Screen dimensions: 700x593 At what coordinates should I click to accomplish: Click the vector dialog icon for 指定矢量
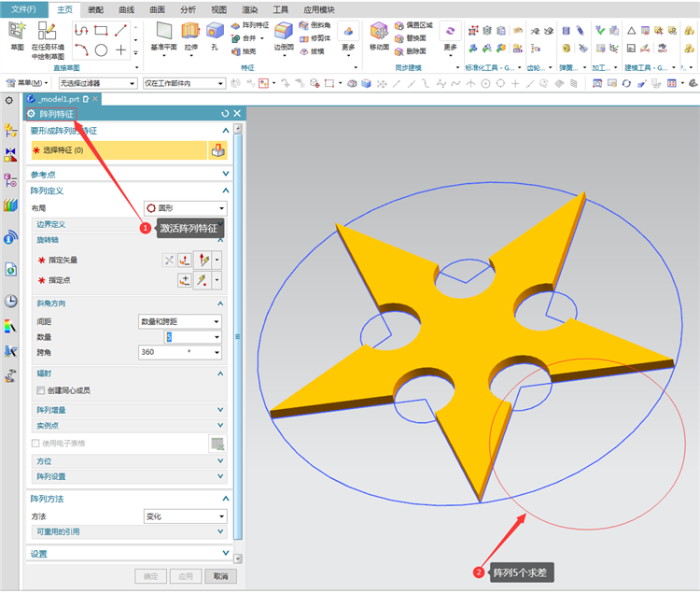(x=185, y=260)
